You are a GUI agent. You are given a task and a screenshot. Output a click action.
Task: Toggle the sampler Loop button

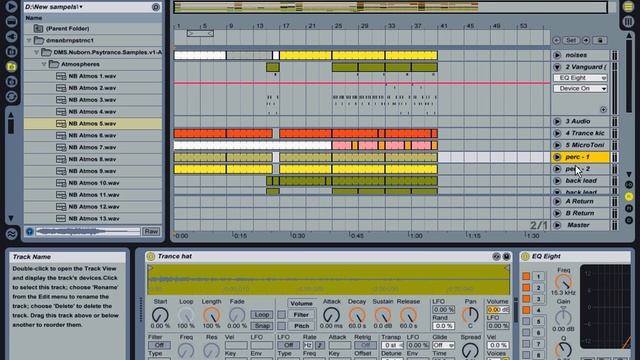tap(262, 315)
